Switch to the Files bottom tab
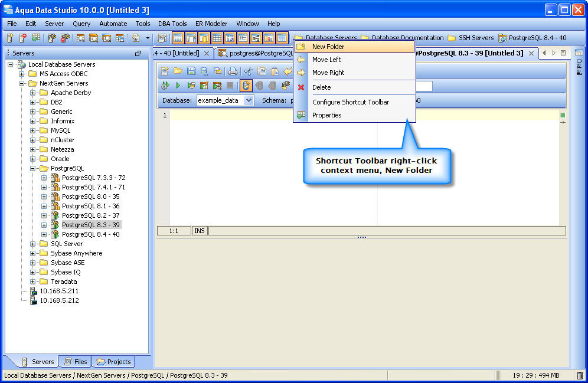Image resolution: width=588 pixels, height=383 pixels. coord(76,362)
